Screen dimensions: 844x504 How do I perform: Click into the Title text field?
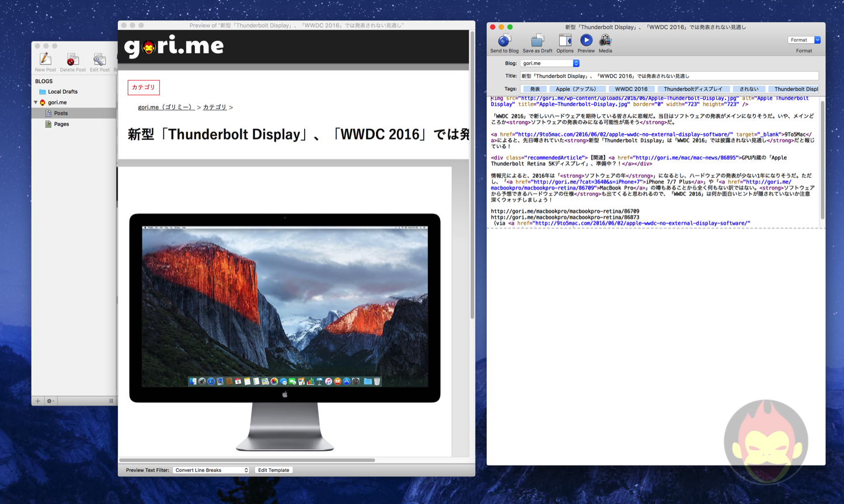(669, 76)
